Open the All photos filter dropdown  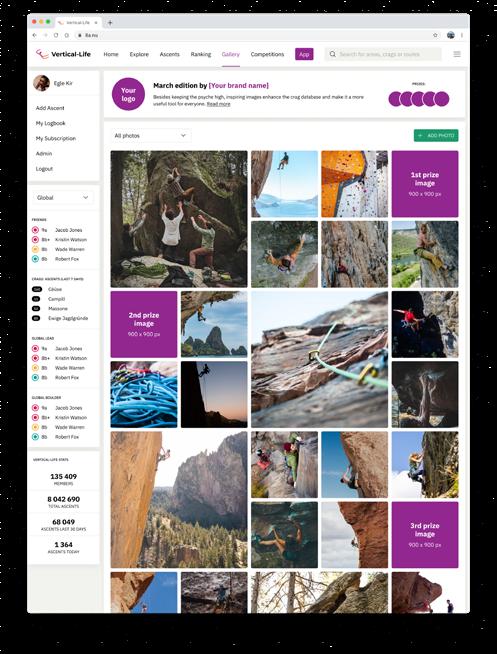tap(151, 136)
